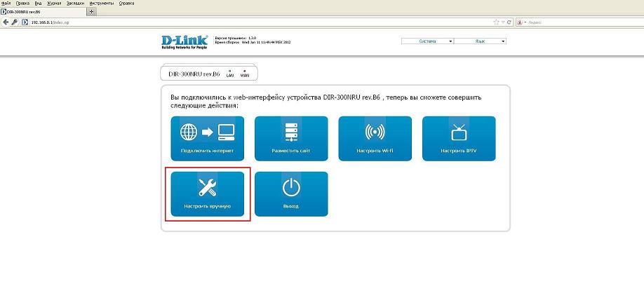The width and height of the screenshot is (644, 307).
Task: Click the D-Link logo
Action: 185,42
